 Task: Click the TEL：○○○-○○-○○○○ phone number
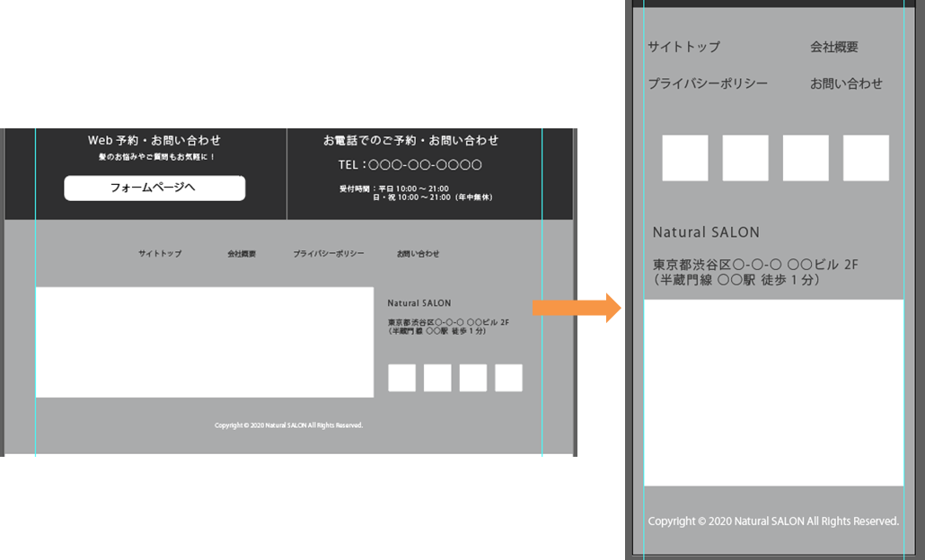[410, 165]
